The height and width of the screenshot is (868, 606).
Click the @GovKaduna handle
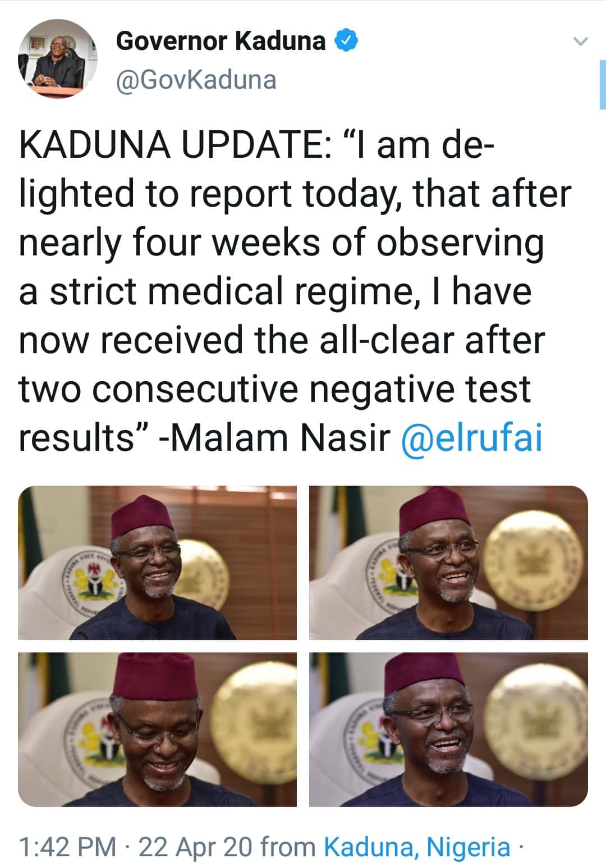pos(196,80)
